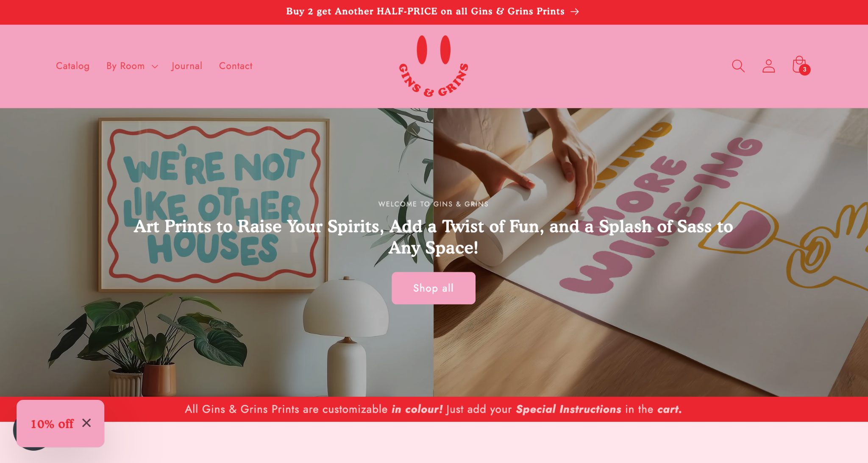Open the Contact page
Image resolution: width=868 pixels, height=463 pixels.
click(236, 66)
